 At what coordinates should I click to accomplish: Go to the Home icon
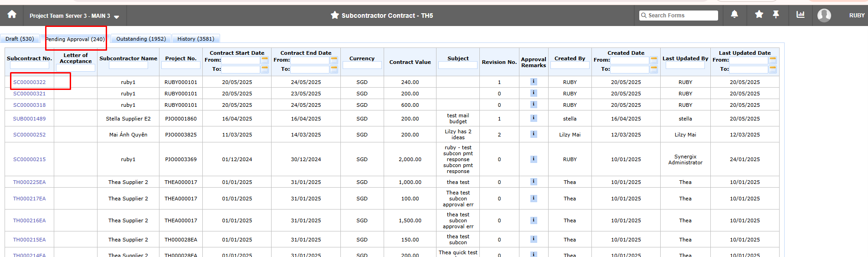coord(12,15)
